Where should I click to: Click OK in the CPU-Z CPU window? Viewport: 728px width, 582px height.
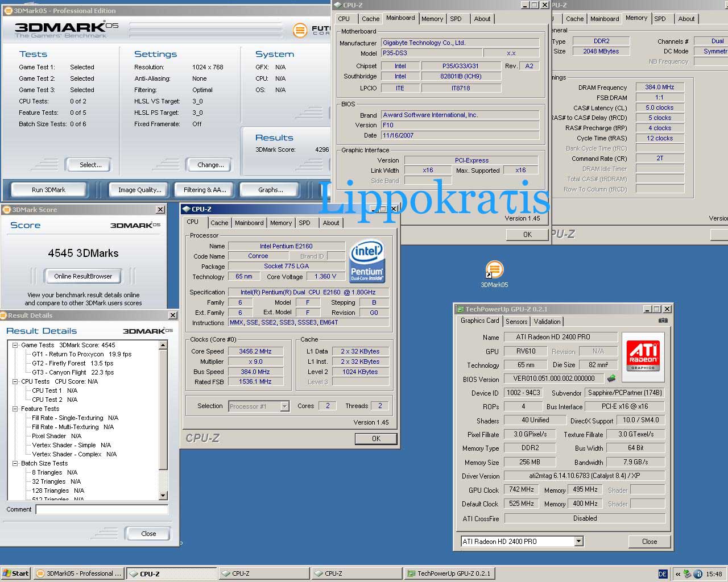point(376,439)
